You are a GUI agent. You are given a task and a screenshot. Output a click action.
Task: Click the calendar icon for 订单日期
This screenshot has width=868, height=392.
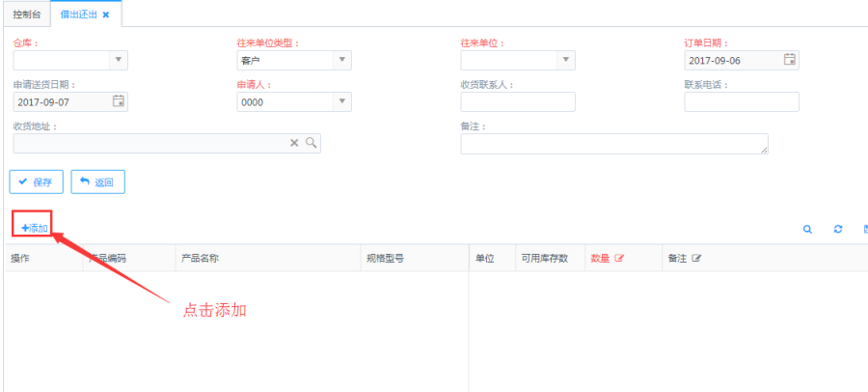click(790, 60)
